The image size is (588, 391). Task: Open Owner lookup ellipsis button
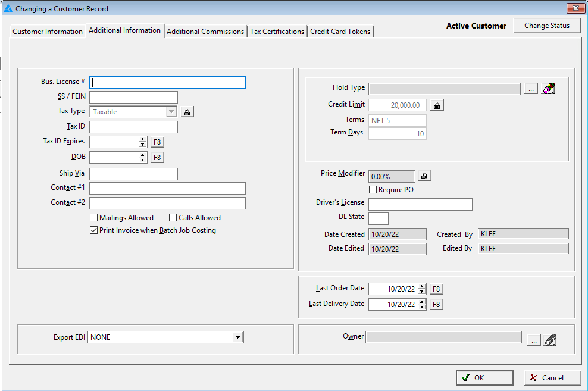coord(534,340)
